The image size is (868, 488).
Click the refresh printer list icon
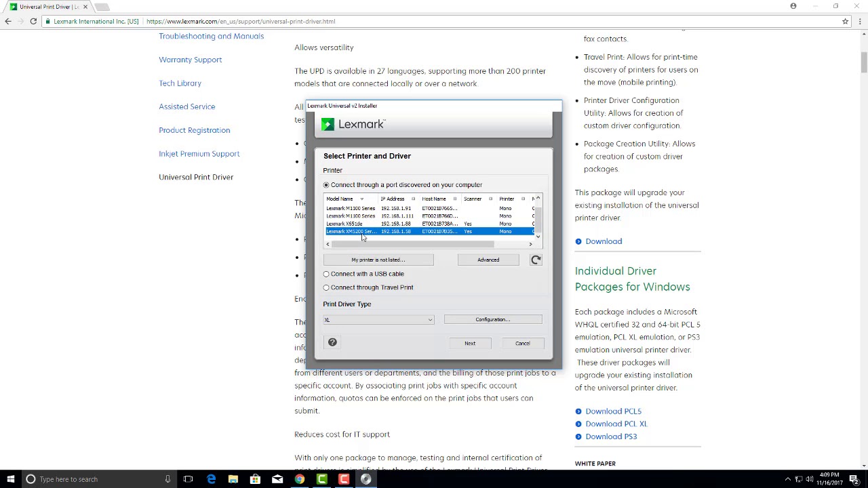[536, 260]
